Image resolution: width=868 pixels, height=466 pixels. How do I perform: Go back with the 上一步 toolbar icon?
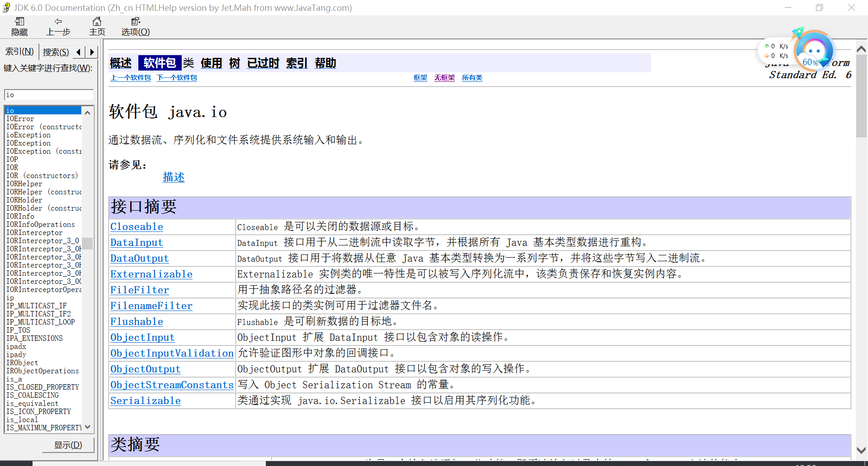(58, 27)
